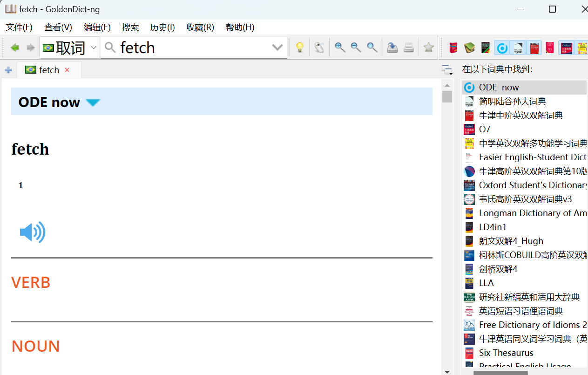Jump to O7 dictionary entry
Viewport: 588px width, 375px height.
point(524,129)
